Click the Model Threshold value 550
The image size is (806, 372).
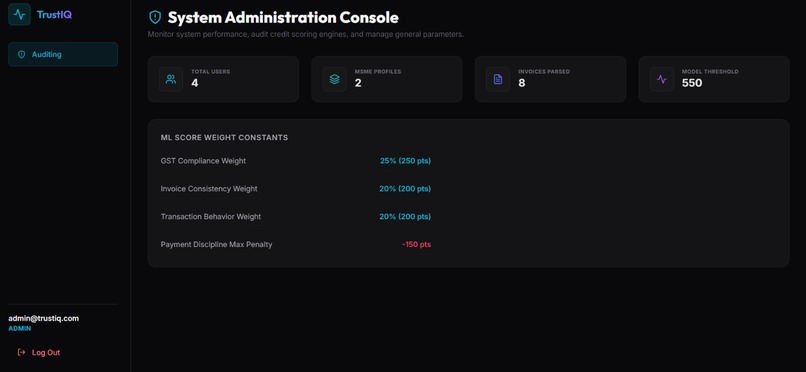point(692,83)
